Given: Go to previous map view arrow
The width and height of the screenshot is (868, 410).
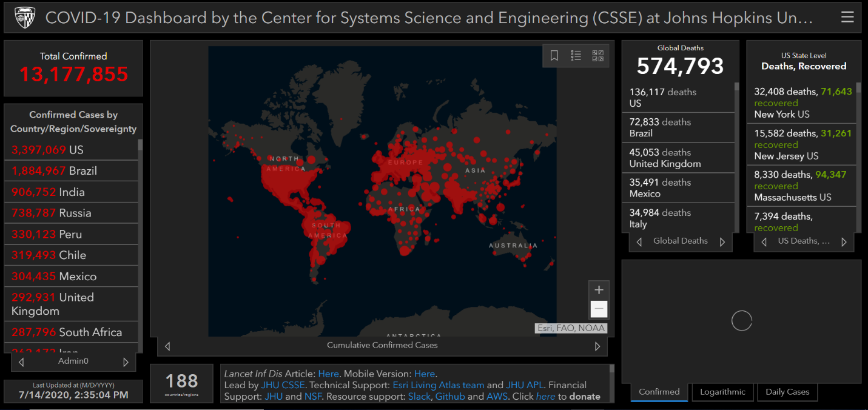Looking at the screenshot, I should tap(168, 346).
